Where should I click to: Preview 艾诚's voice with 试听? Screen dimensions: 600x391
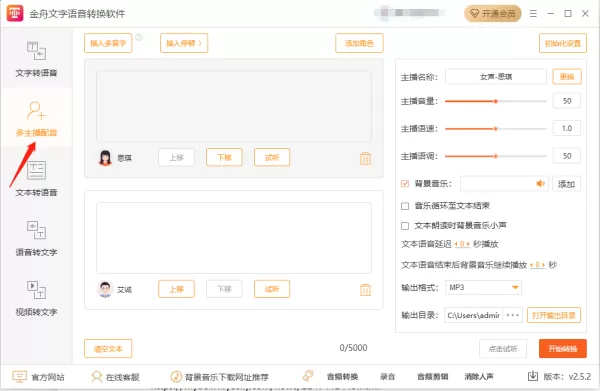tap(272, 289)
